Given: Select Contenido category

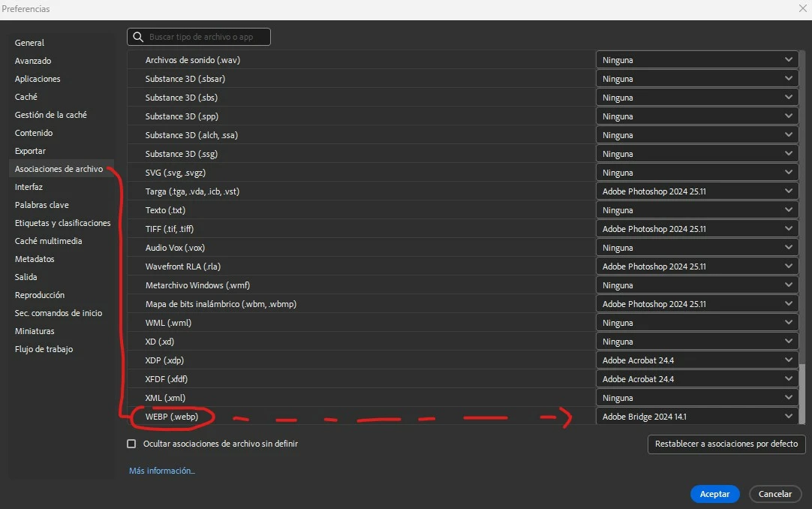Looking at the screenshot, I should click(34, 133).
